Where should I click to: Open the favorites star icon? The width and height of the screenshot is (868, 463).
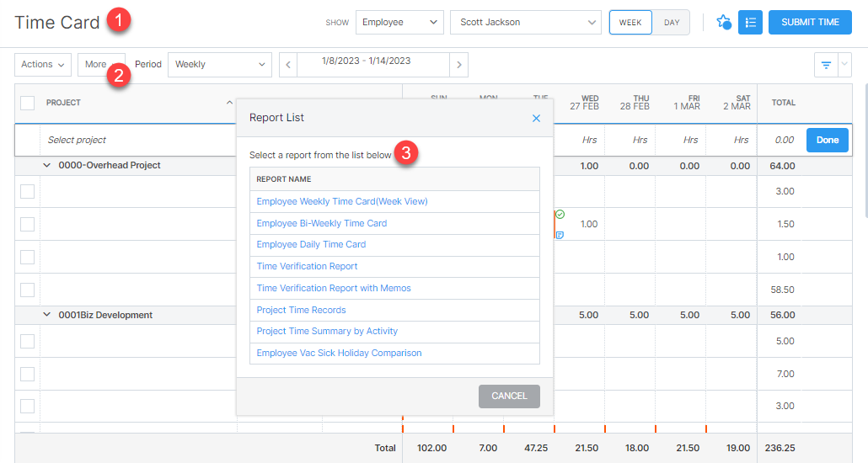pos(723,22)
